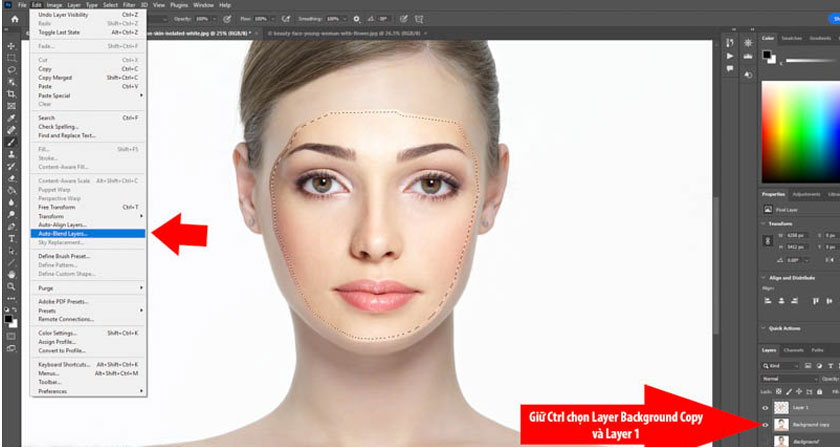Viewport: 840px width, 447px height.
Task: Choose Auto-Blend Layers from Edit menu
Action: [x=63, y=233]
